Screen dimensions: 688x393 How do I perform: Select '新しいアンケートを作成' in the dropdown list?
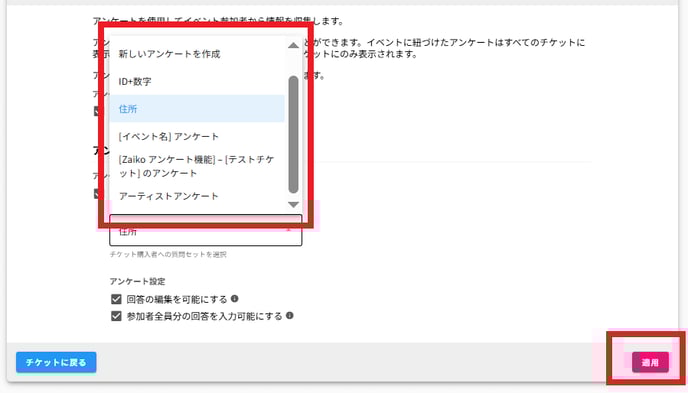(197, 54)
